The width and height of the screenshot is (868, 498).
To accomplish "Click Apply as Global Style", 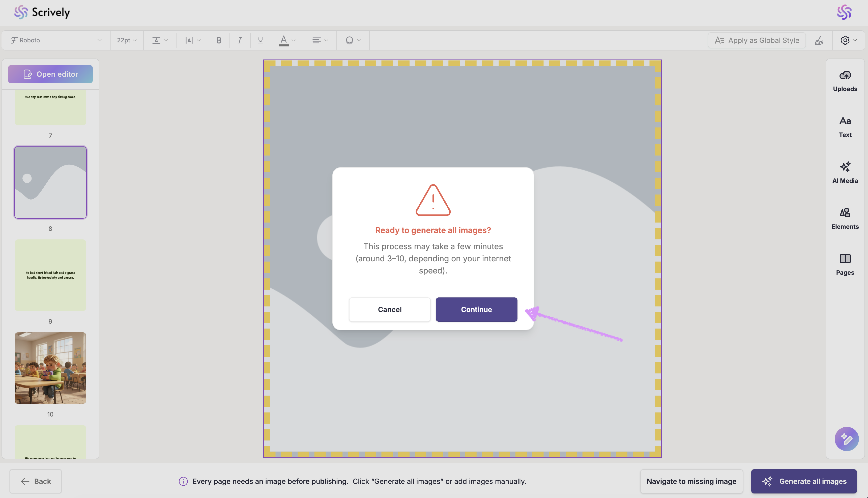I will click(757, 40).
